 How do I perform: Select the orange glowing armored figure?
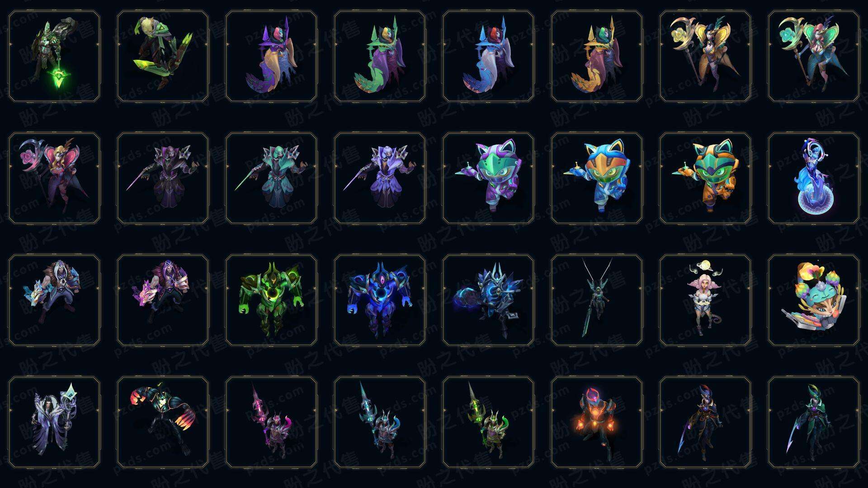pyautogui.click(x=597, y=422)
